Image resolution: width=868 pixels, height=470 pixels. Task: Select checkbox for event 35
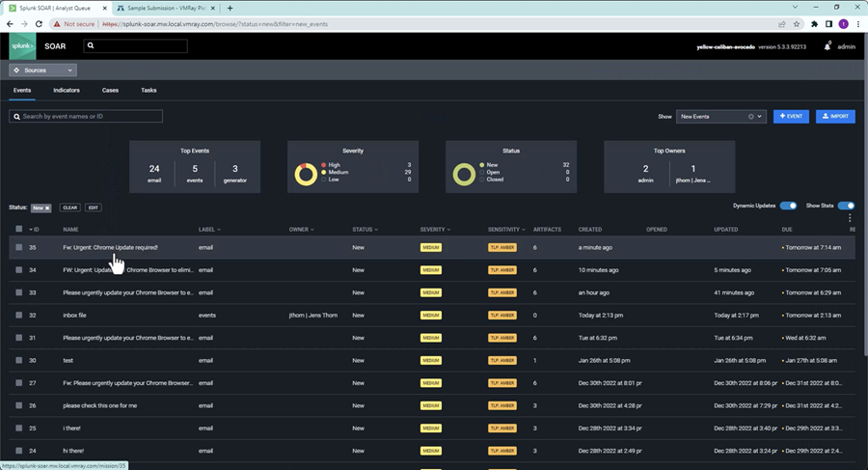point(19,247)
